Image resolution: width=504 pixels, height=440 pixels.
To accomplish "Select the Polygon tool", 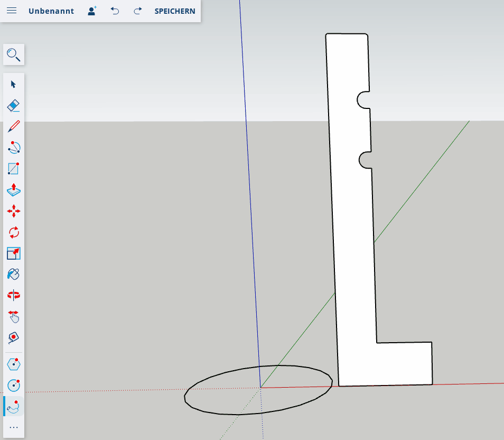I will [x=14, y=364].
